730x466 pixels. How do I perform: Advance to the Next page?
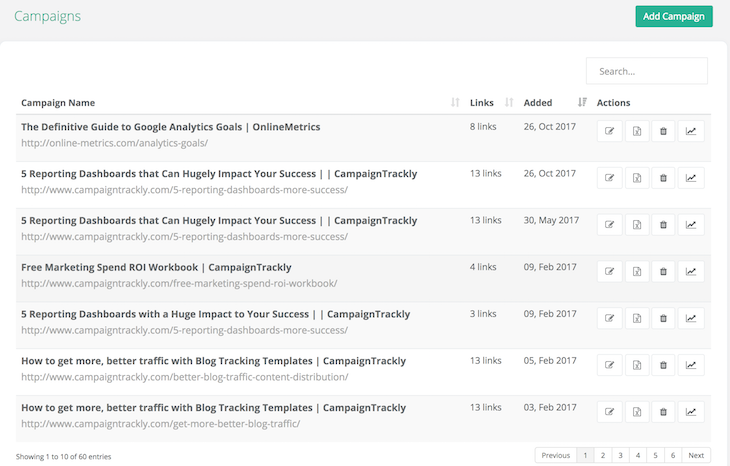(x=696, y=455)
